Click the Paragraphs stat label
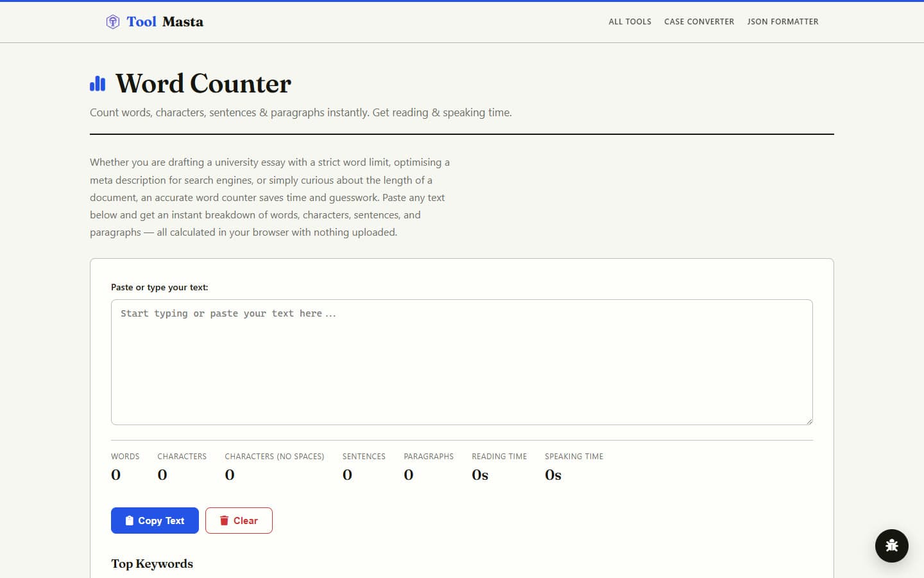The image size is (924, 578). click(x=429, y=457)
